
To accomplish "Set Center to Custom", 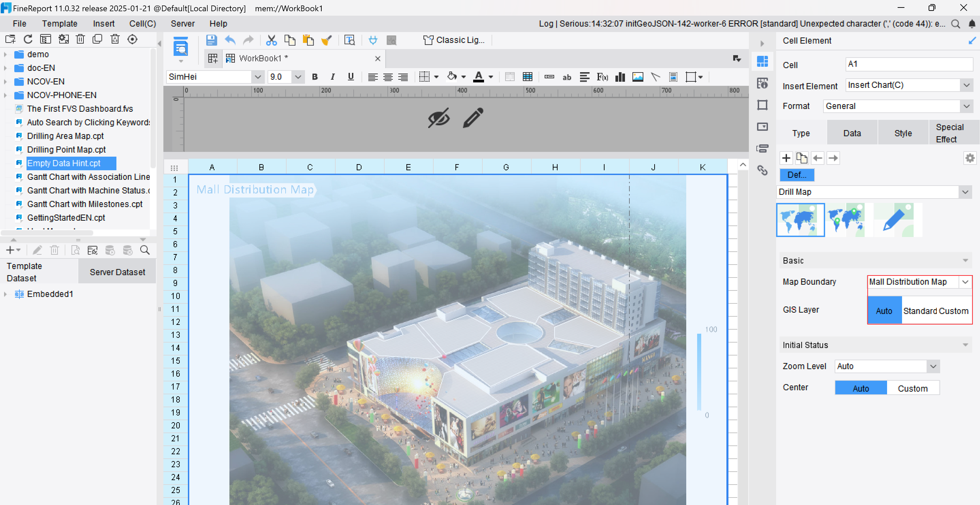I will coord(912,388).
